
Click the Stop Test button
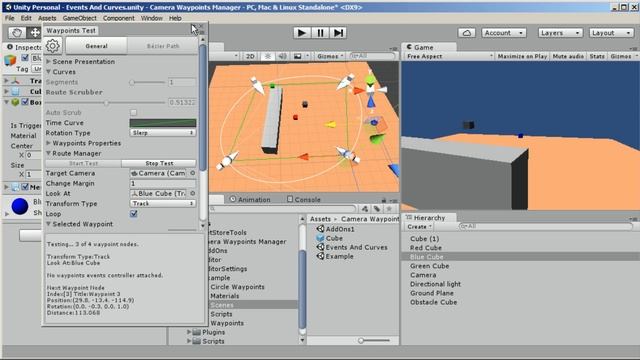[x=159, y=163]
